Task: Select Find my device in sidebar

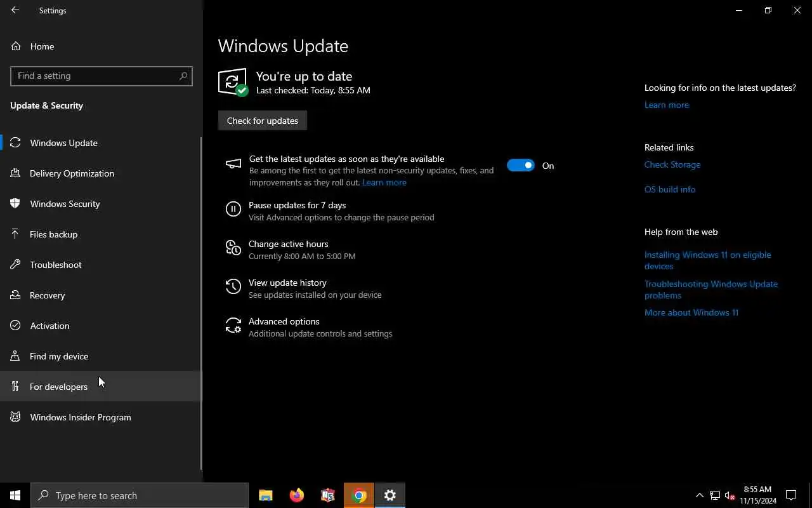Action: [x=101, y=356]
